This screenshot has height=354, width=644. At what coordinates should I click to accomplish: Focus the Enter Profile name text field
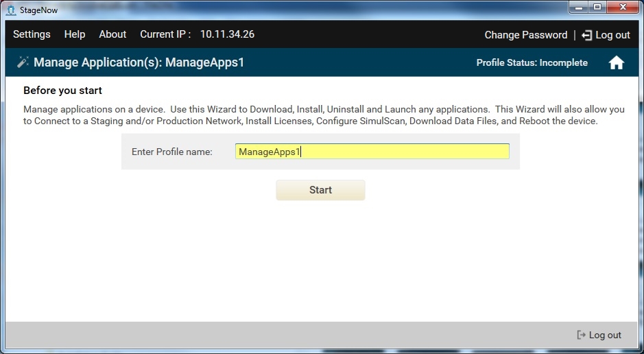(372, 152)
